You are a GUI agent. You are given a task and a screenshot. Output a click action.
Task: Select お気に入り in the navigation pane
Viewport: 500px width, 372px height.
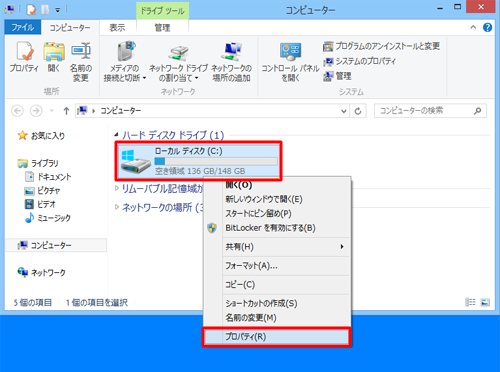tap(41, 136)
